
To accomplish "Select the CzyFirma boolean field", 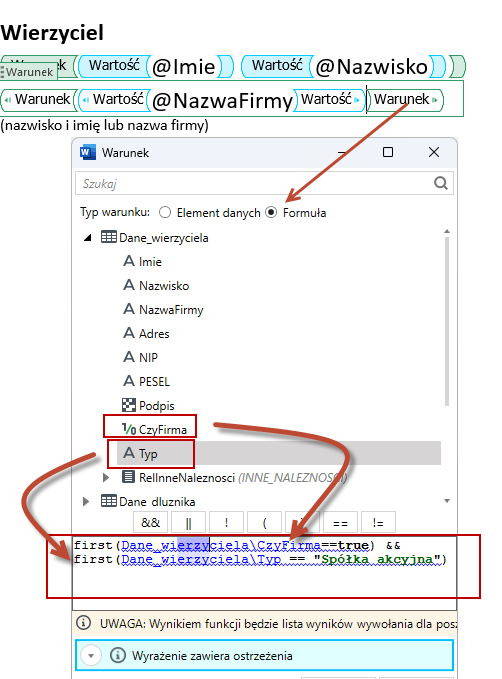I will tap(163, 430).
